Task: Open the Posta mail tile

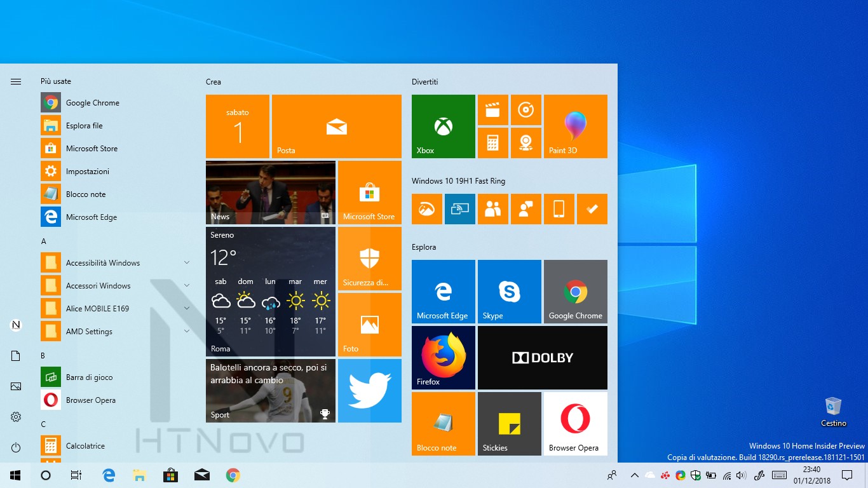Action: point(336,126)
